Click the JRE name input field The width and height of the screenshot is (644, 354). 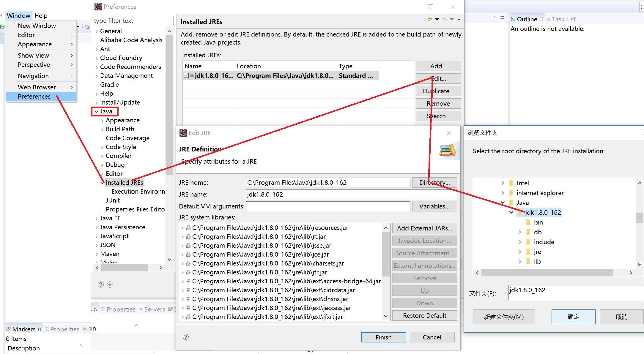click(351, 195)
